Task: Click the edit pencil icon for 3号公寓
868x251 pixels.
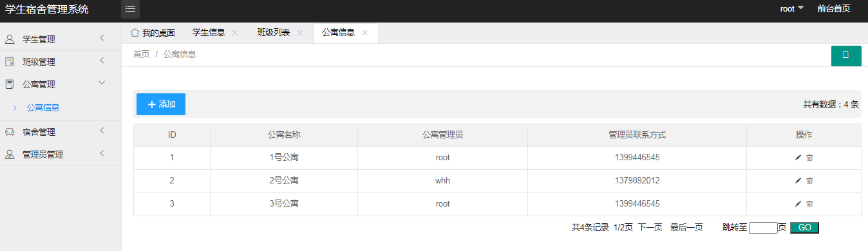Action: coord(798,204)
